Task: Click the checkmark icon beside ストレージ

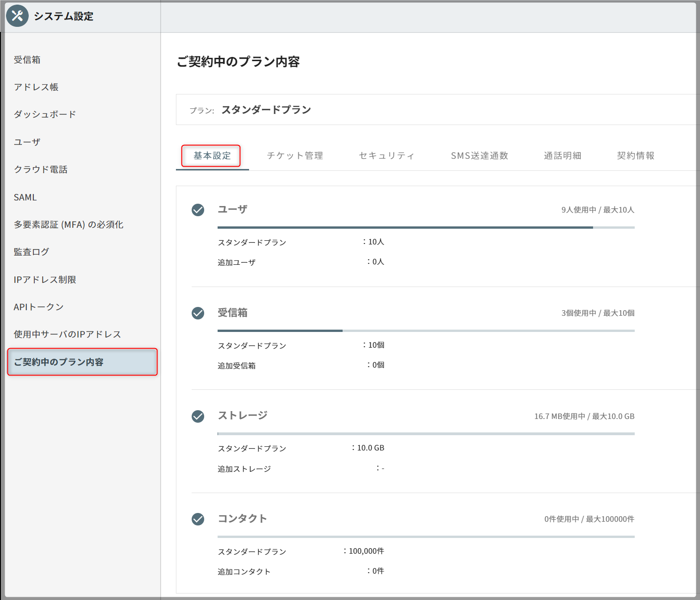Action: point(198,416)
